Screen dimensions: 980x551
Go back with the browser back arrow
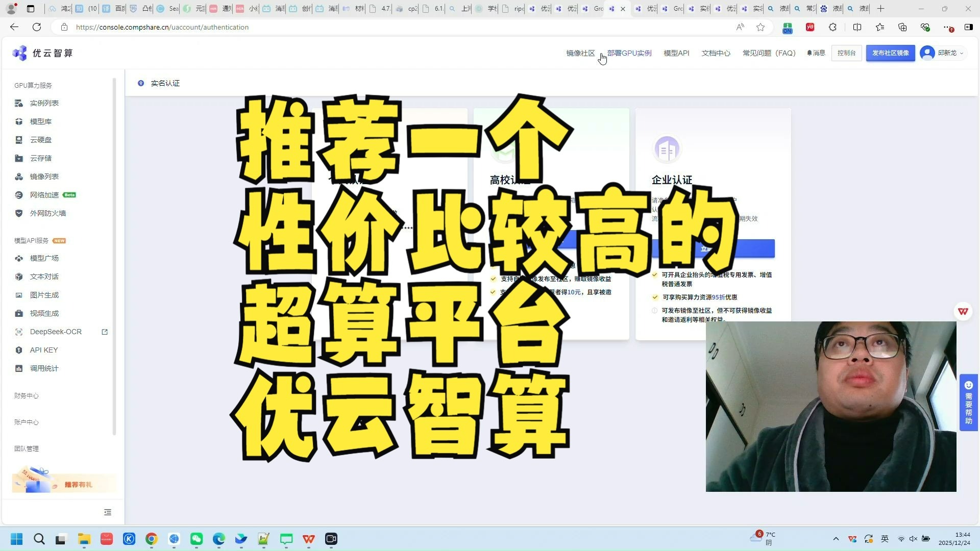[14, 27]
